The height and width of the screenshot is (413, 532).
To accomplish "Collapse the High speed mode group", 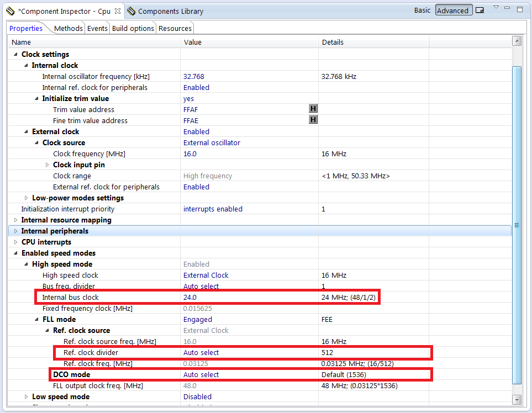I will [x=26, y=264].
